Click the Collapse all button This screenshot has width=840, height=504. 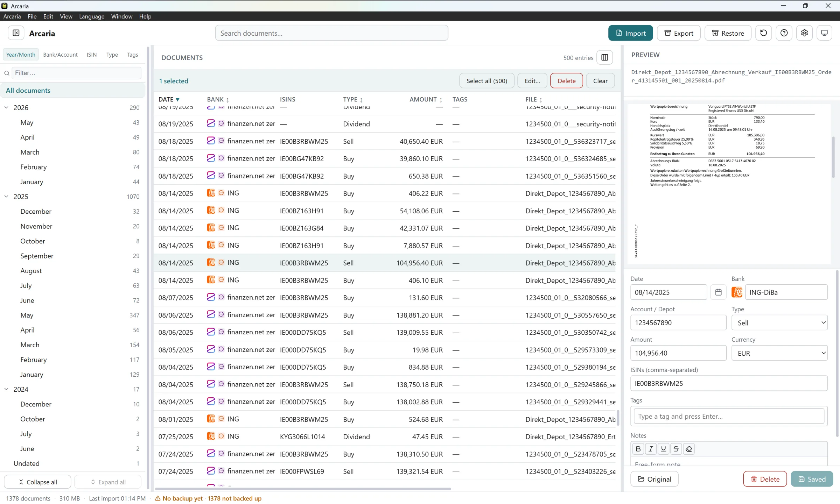tap(37, 482)
